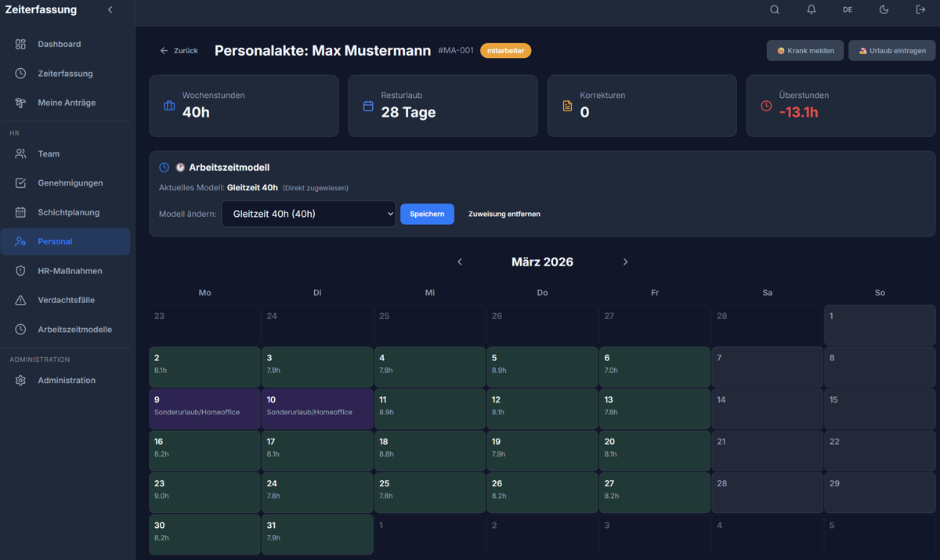
Task: Click the Zeiterfassung clock icon in sidebar
Action: pos(20,74)
